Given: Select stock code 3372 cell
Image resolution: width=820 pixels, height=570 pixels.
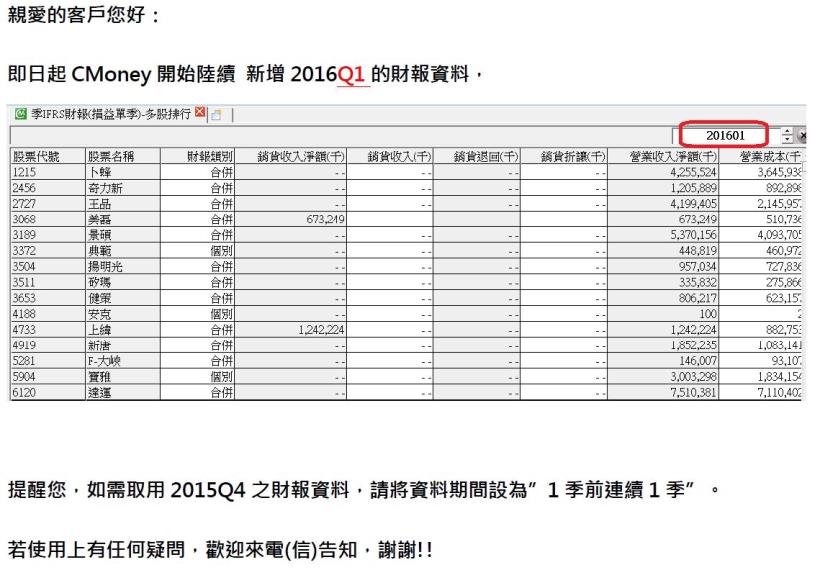Looking at the screenshot, I should click(x=48, y=250).
